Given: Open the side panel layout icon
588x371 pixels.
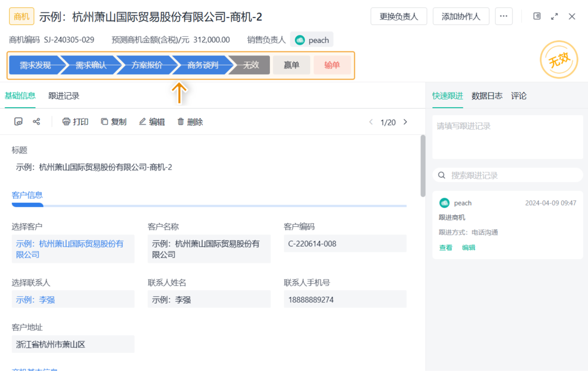Looking at the screenshot, I should click(x=537, y=16).
